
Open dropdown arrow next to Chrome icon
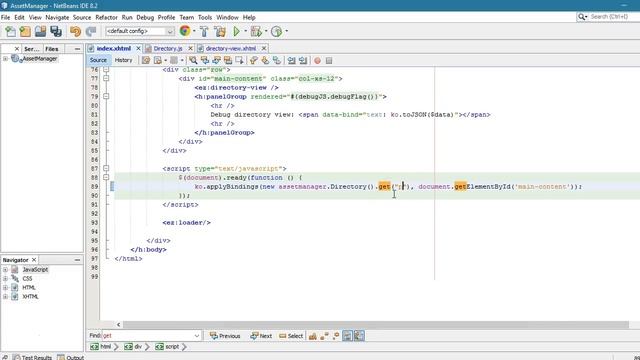[x=194, y=31]
